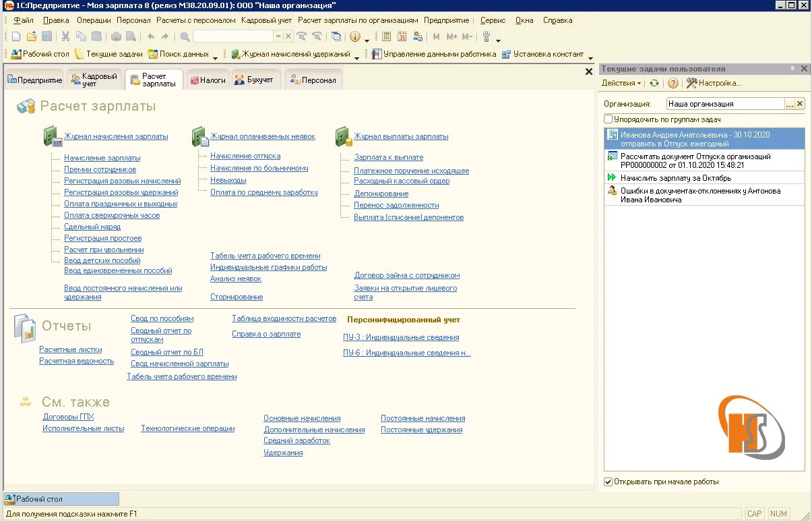Screen dimensions: 812x522
Task: Open ПУ-3 : Индивидуальные сведения link
Action: coord(401,337)
